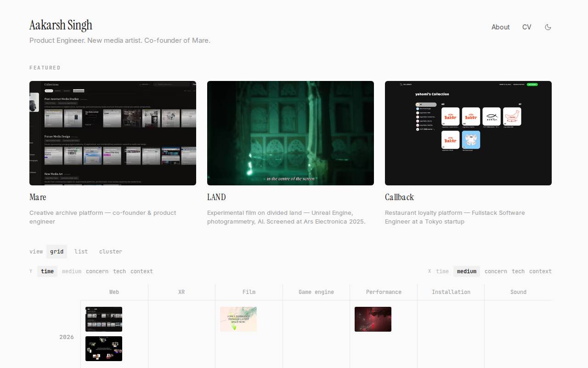Click the FEATURED section heading
The image size is (588, 368).
click(x=45, y=68)
